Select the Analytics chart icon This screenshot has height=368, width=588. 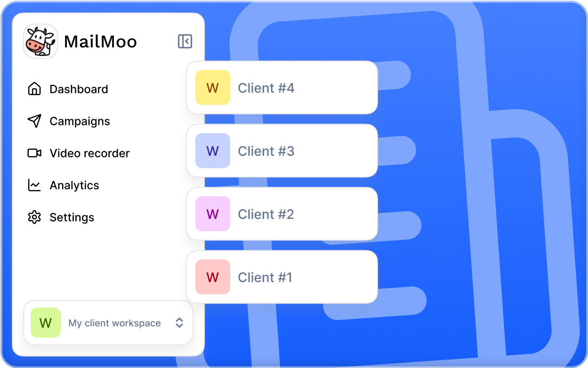34,185
